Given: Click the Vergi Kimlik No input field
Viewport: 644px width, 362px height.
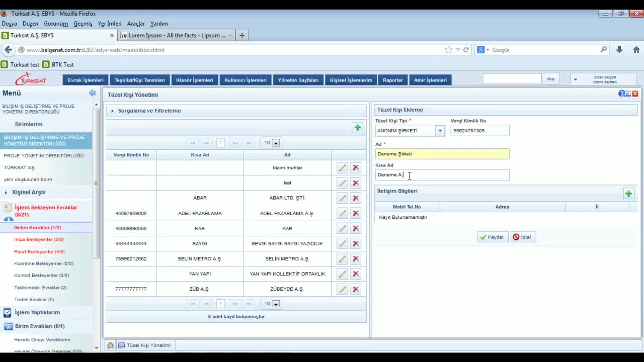Looking at the screenshot, I should pyautogui.click(x=479, y=131).
